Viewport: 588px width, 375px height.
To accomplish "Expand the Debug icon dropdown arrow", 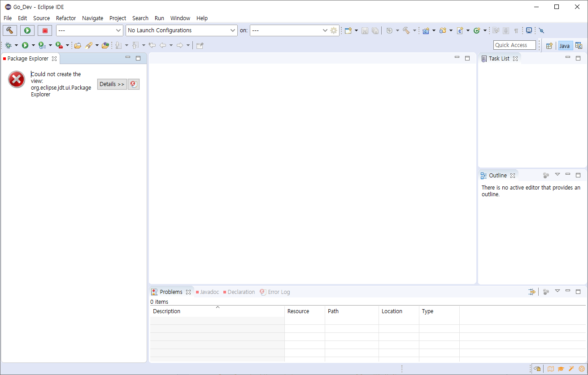I will coord(17,45).
